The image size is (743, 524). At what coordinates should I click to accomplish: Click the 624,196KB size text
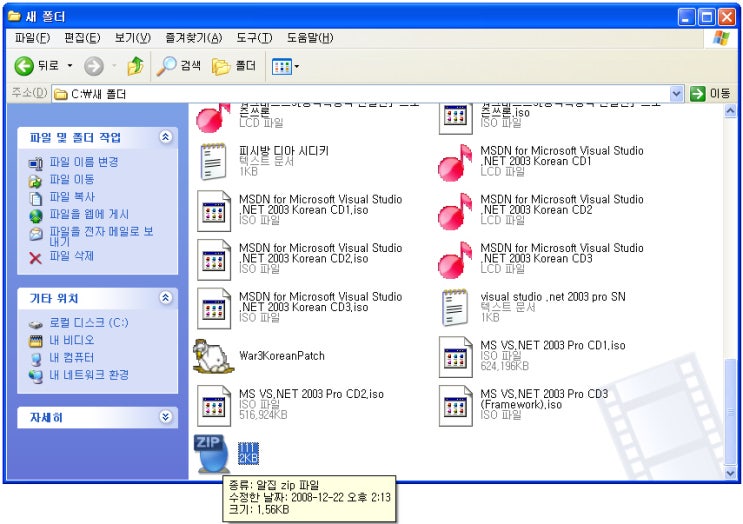[x=504, y=366]
